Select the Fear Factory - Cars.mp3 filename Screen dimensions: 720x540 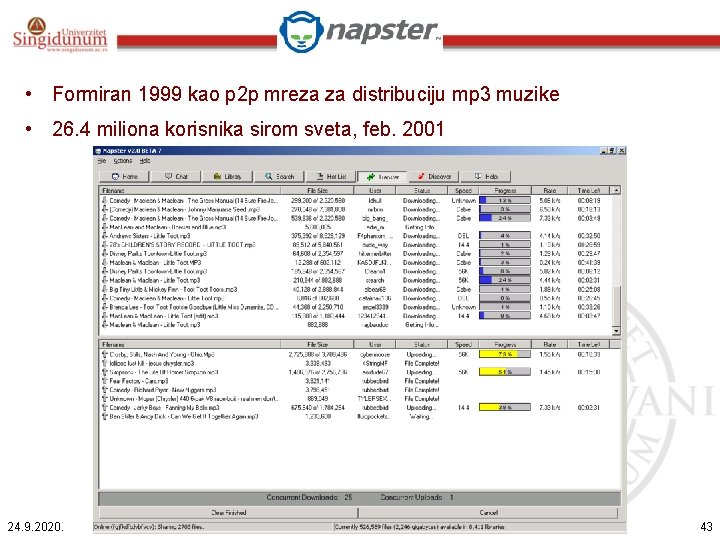139,381
